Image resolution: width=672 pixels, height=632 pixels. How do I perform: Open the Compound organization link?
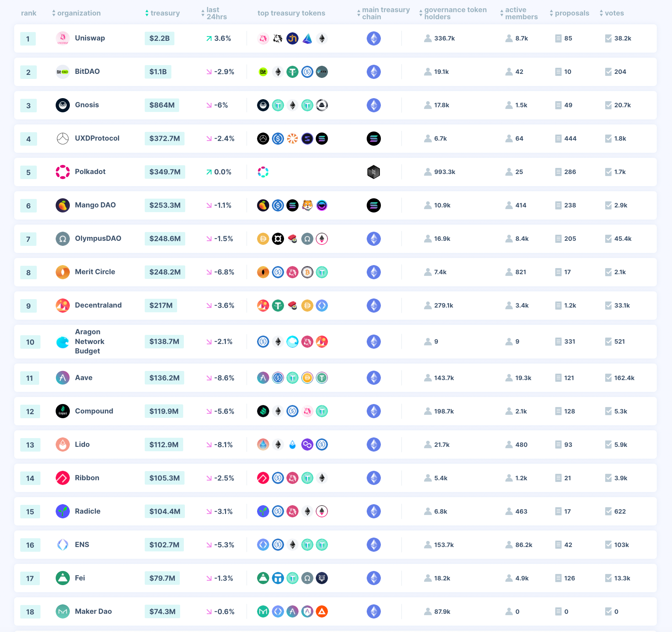pos(94,411)
